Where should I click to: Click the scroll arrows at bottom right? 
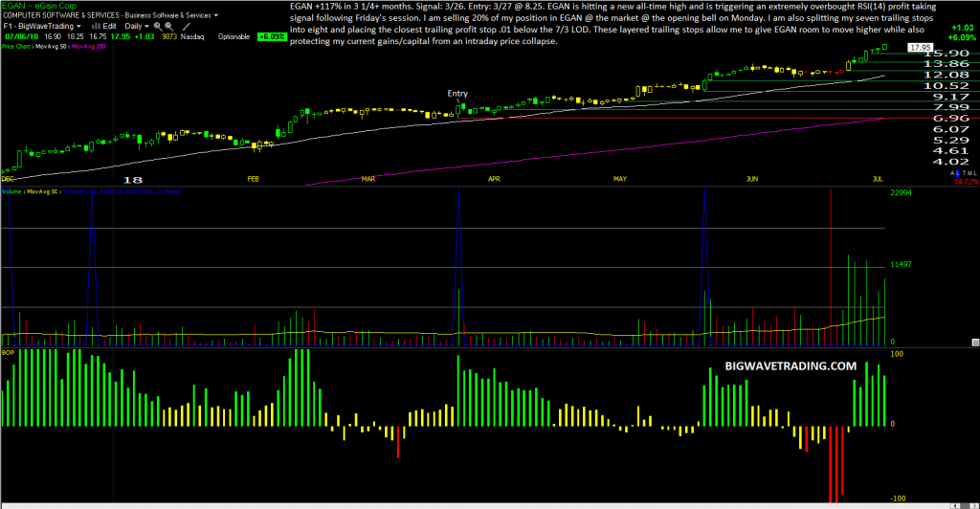click(964, 506)
